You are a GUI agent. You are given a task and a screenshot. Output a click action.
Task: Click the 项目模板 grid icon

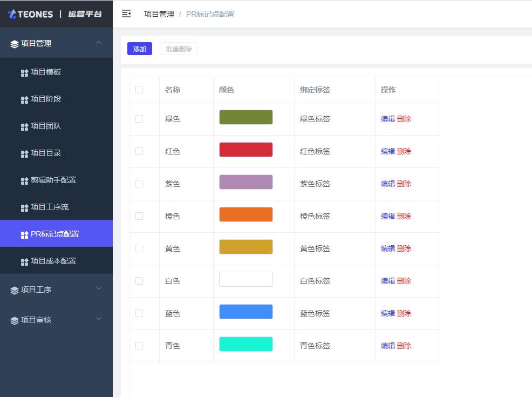(x=24, y=72)
